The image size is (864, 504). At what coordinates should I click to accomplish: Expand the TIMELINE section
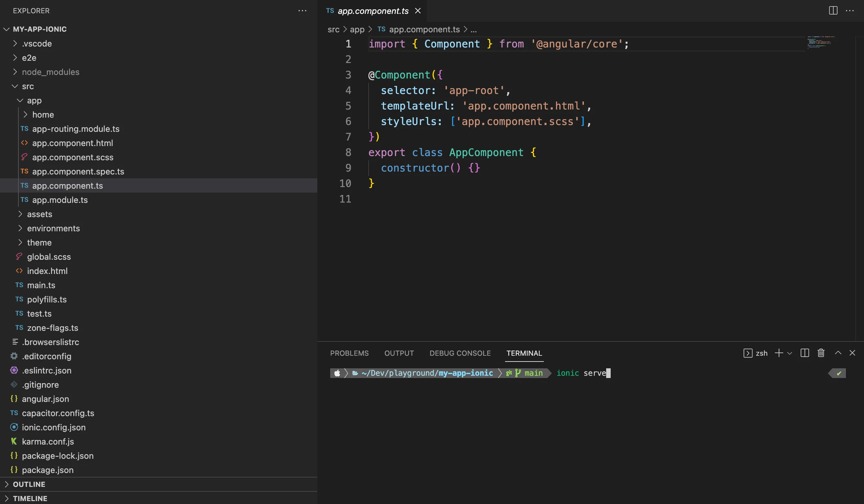(30, 498)
